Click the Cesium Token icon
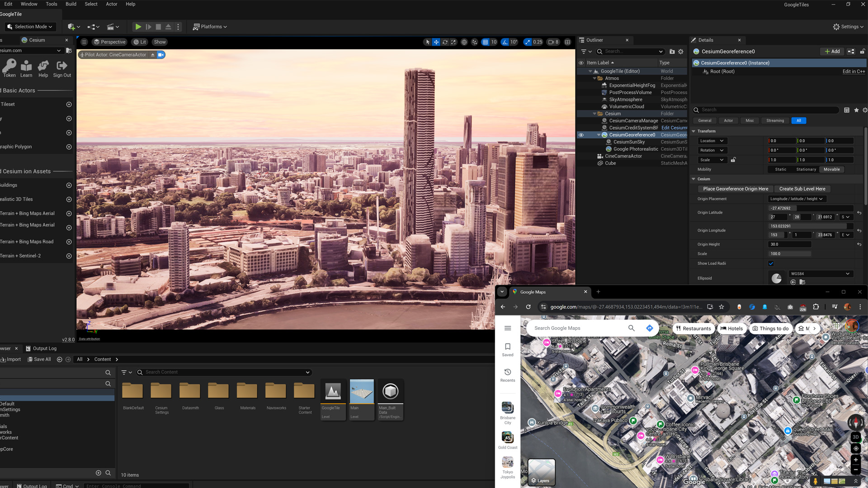 (9, 69)
